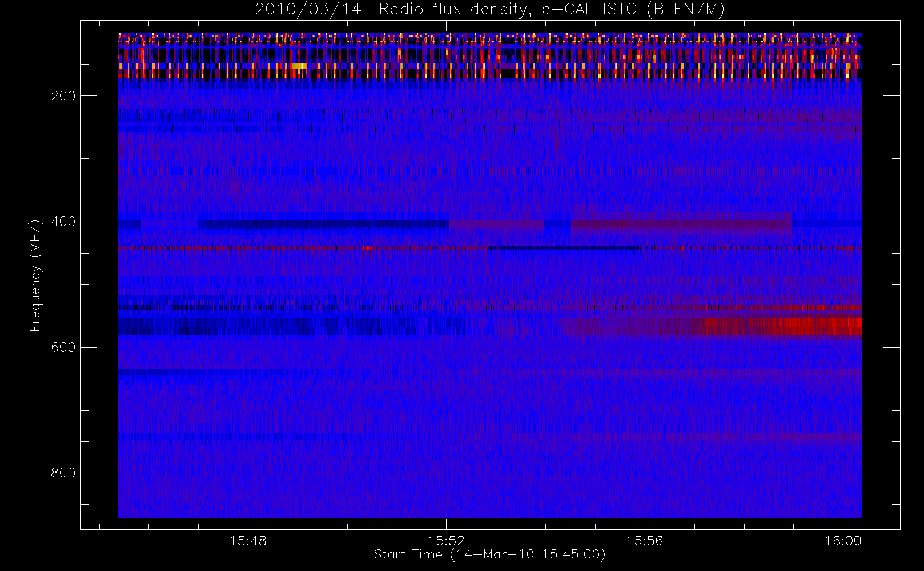
Task: Click the 200 frequency tick label
Action: [x=63, y=96]
